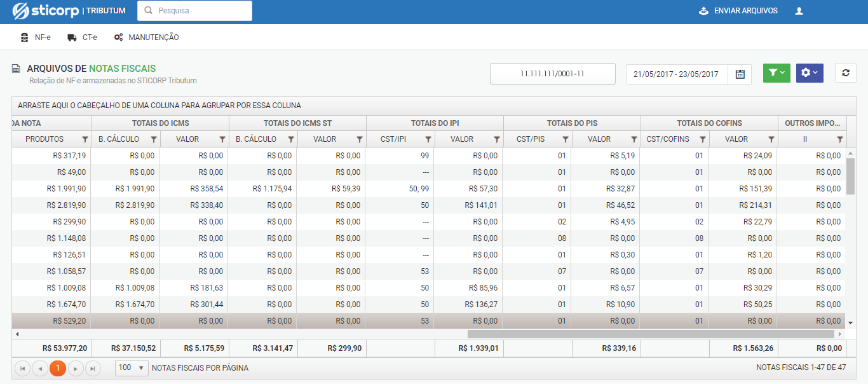Select page 1 button

58,368
